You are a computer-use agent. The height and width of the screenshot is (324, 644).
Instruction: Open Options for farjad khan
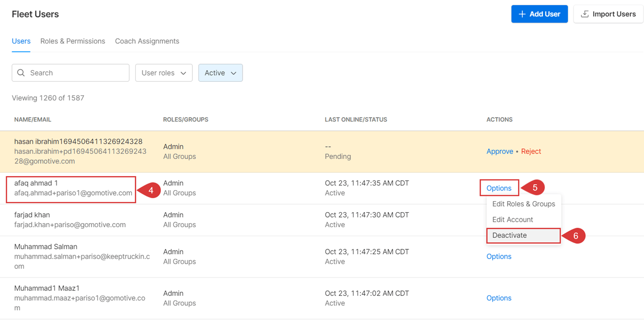[x=499, y=219]
